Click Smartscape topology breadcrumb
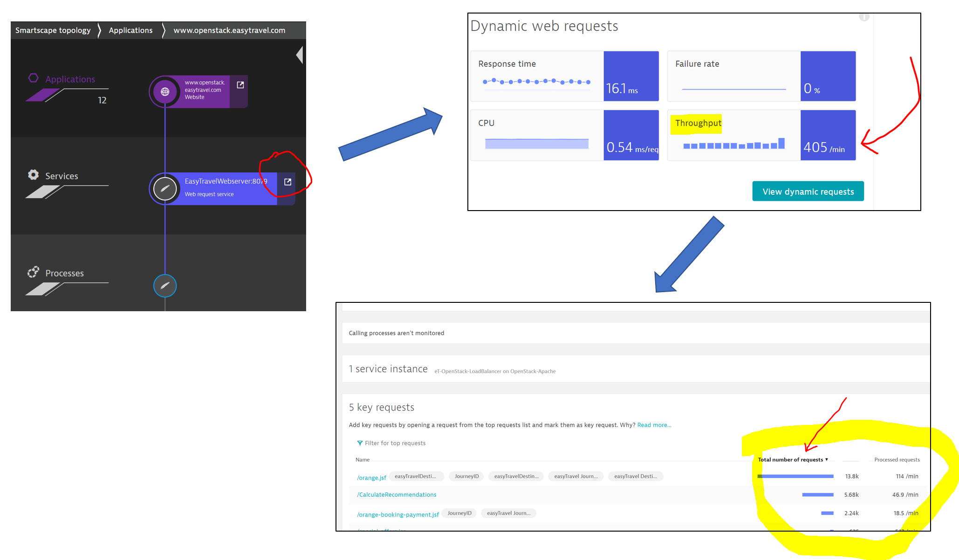The image size is (959, 560). coord(53,30)
